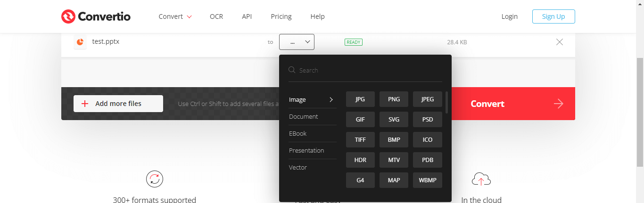Open the Help menu item
The image size is (644, 203).
317,16
